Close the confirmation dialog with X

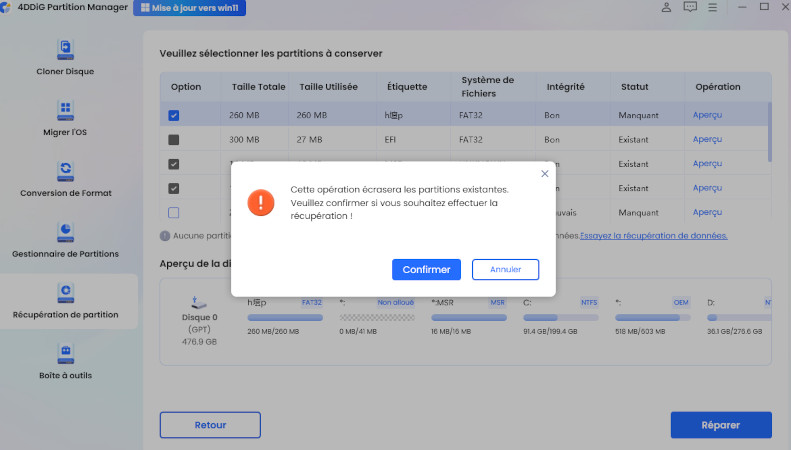tap(545, 174)
